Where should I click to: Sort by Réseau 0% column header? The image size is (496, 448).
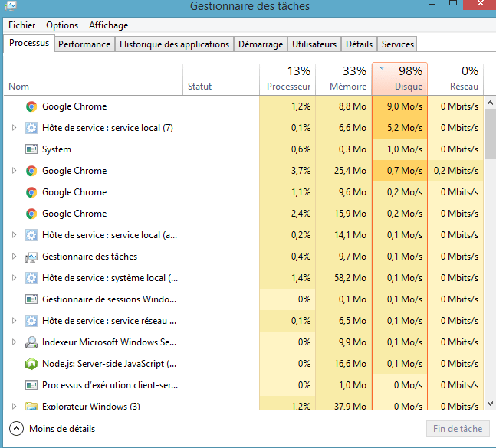pos(455,80)
